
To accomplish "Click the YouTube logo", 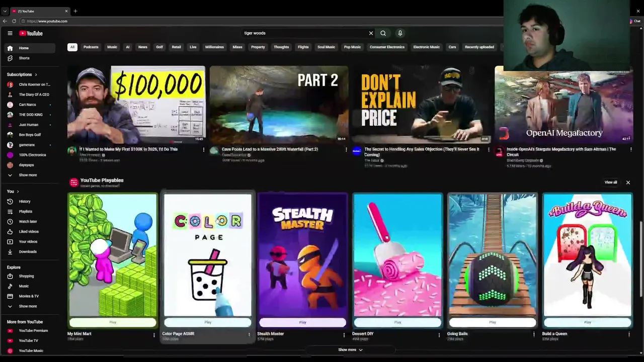I will coord(31,33).
